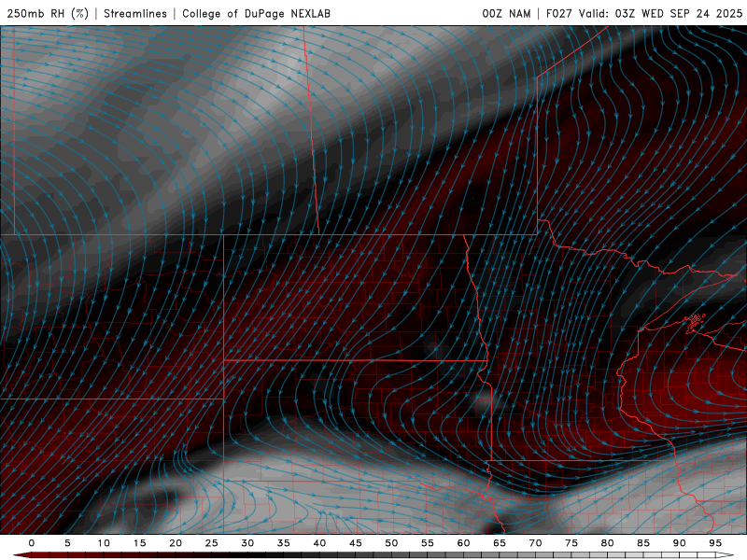Click the '250mb RH (%)' title text
The height and width of the screenshot is (560, 747).
pyautogui.click(x=48, y=13)
